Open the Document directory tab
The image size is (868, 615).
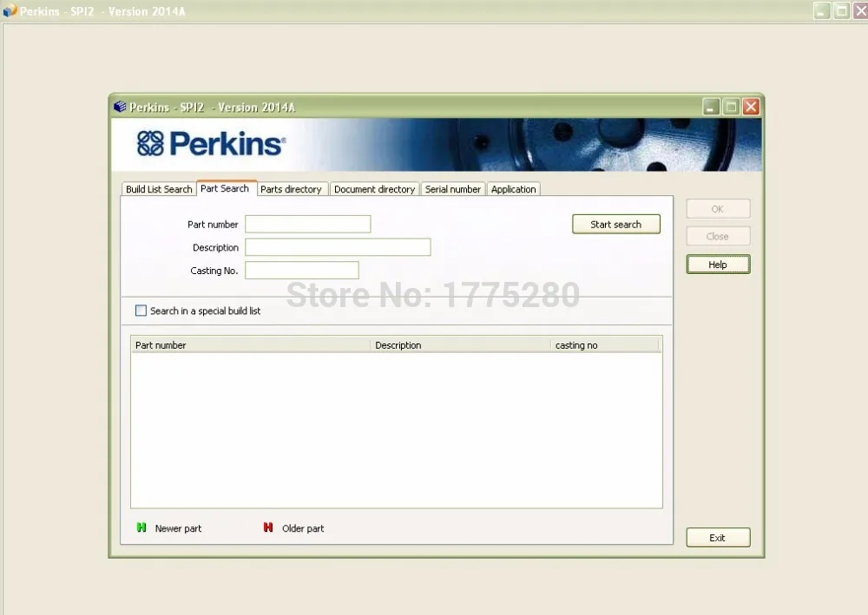(374, 189)
